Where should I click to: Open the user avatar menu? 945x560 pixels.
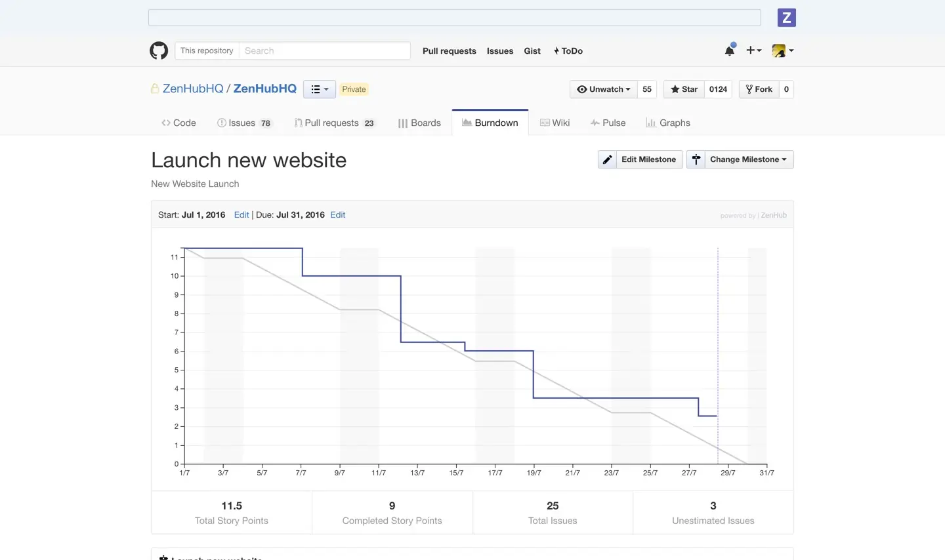pos(783,50)
